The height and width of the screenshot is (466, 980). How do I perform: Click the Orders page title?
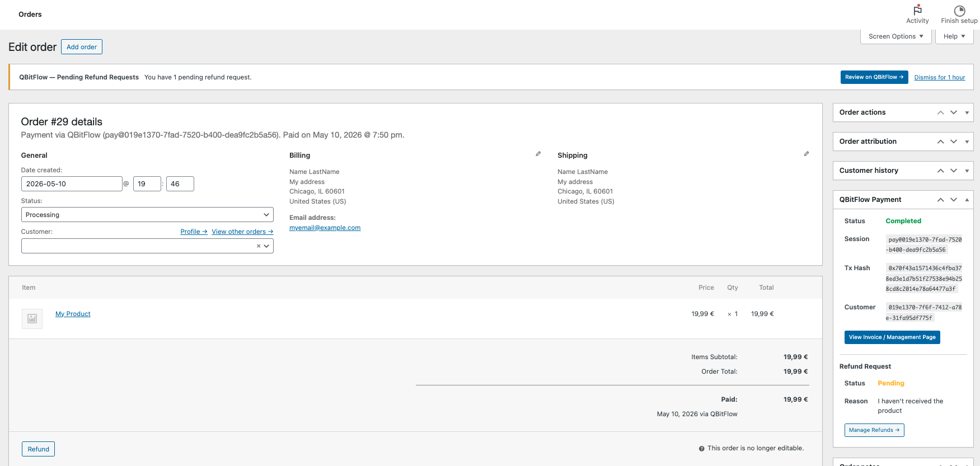point(30,15)
